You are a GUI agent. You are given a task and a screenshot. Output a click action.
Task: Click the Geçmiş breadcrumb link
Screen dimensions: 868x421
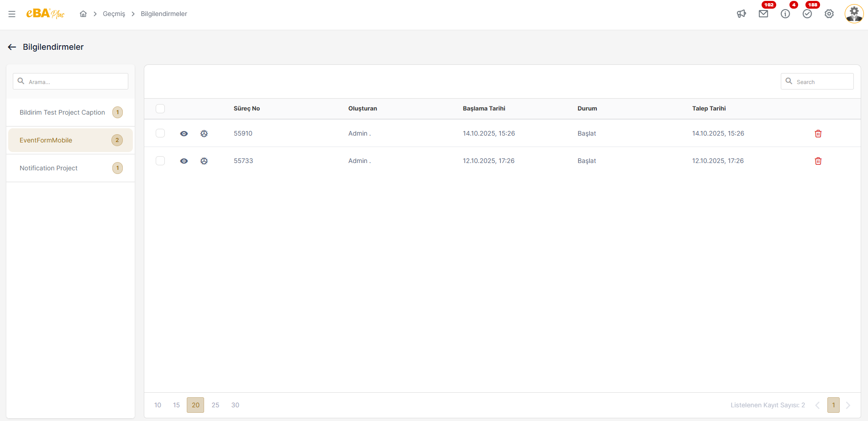114,14
